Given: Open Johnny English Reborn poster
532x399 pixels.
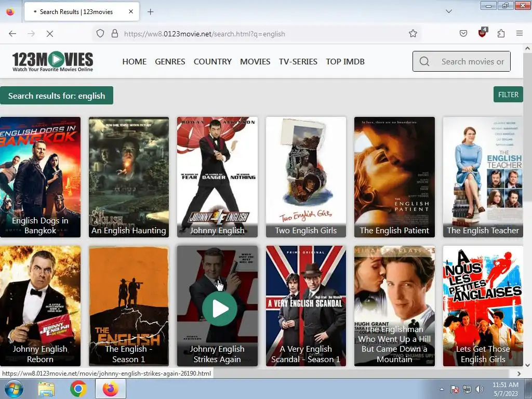Looking at the screenshot, I should tap(40, 305).
